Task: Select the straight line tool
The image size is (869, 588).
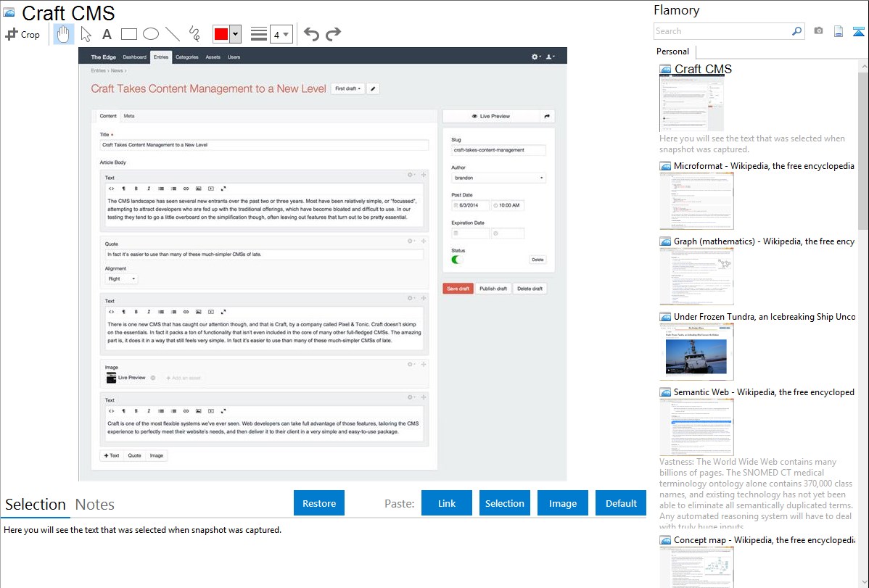Action: pyautogui.click(x=172, y=34)
